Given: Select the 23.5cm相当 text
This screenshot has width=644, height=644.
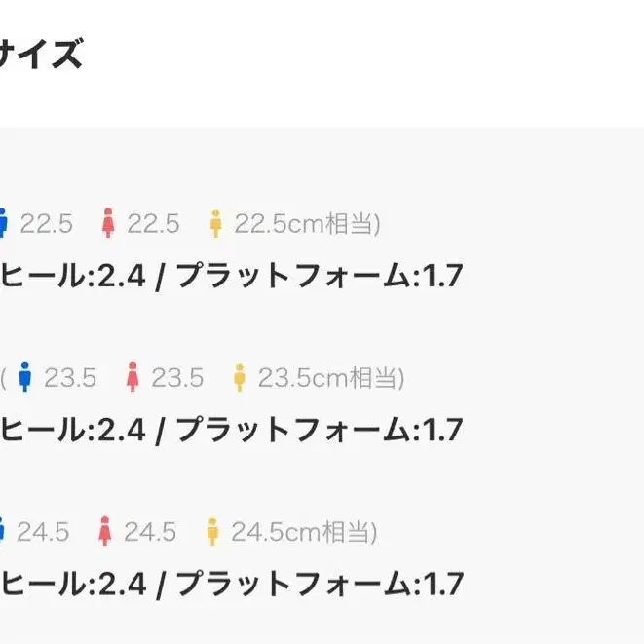Looking at the screenshot, I should [331, 378].
